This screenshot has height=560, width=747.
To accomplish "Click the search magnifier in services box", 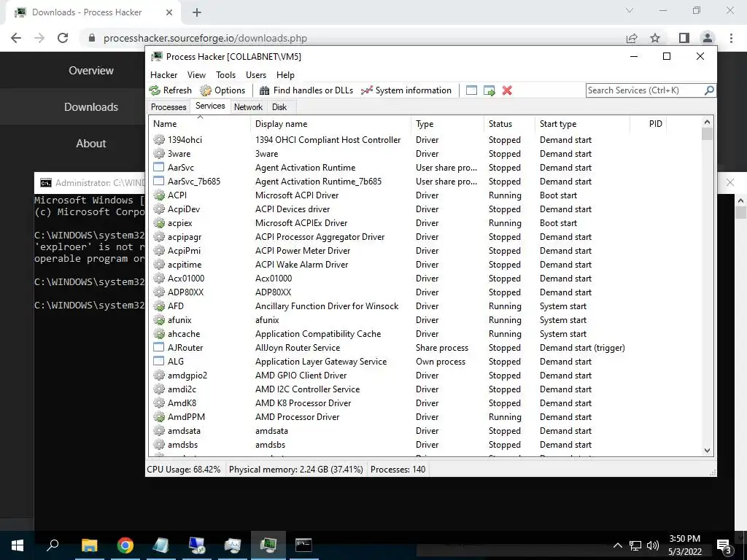I will tap(709, 90).
